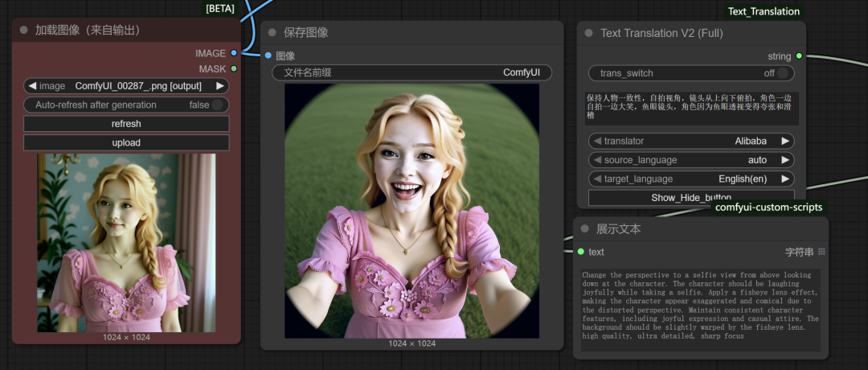
Task: Collapse Text Translation V2 node dot
Action: 588,33
